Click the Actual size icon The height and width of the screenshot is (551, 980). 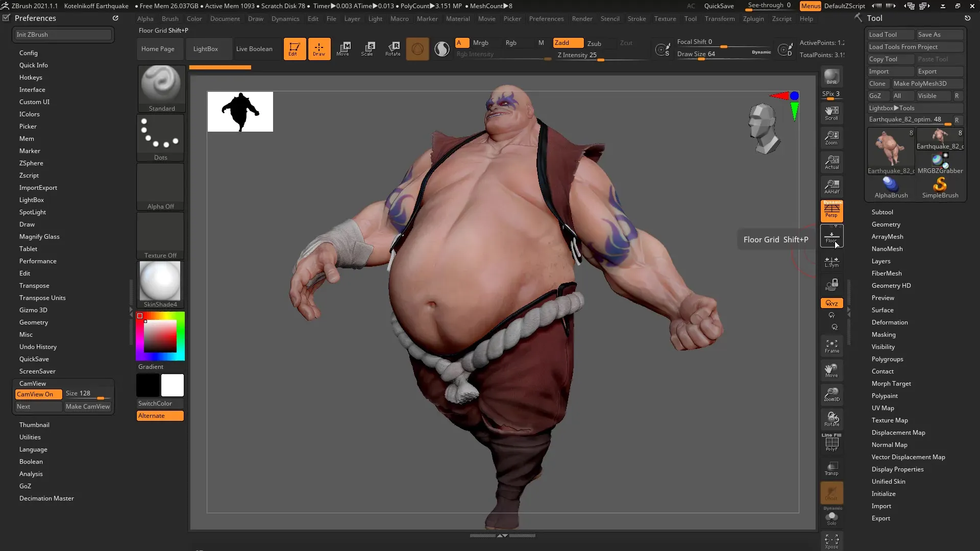point(831,162)
